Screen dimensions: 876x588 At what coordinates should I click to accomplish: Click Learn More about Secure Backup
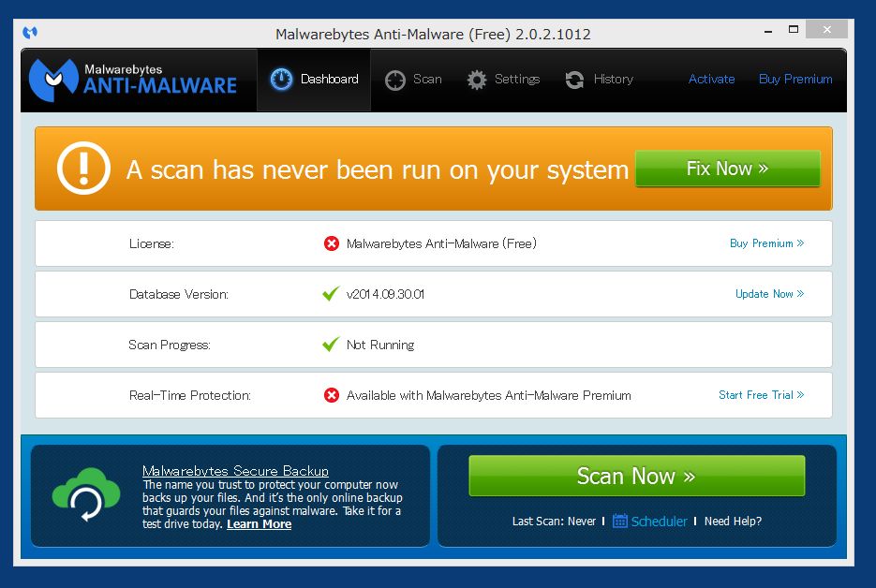(x=260, y=523)
